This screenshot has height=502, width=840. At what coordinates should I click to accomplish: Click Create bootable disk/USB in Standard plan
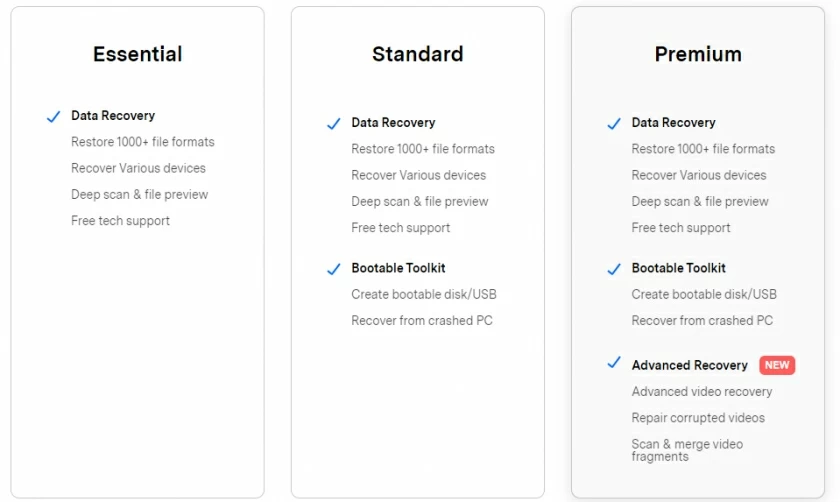coord(424,294)
